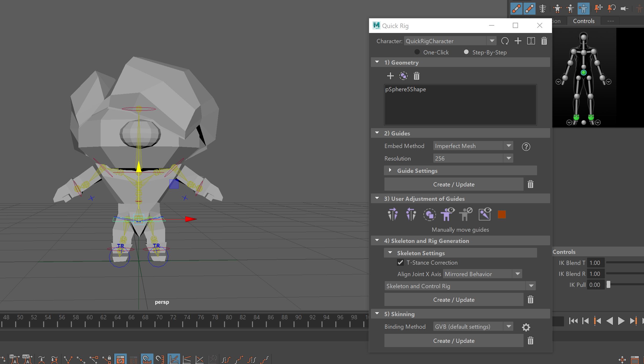Select pSphere5Shape in the geometry list
Image resolution: width=644 pixels, height=364 pixels.
tap(405, 89)
